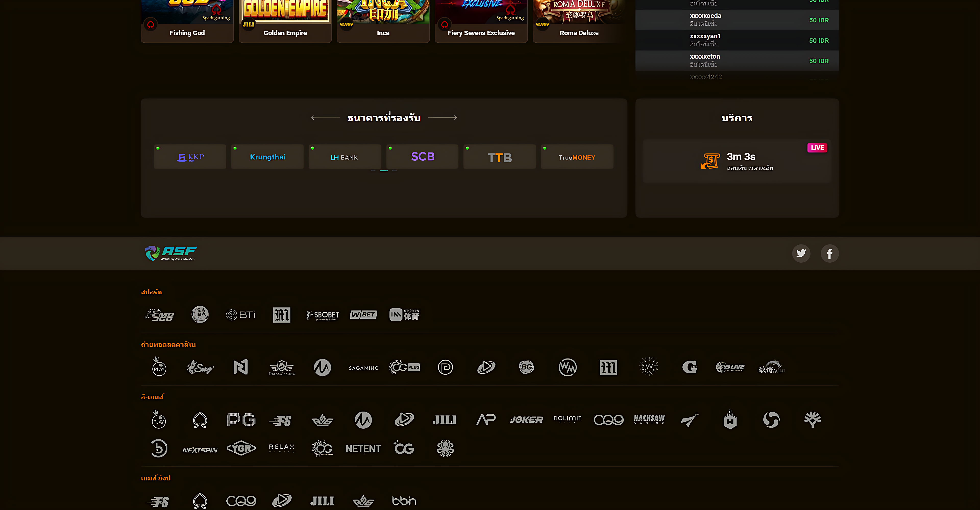Select the TTB bank tile
Screen dimensions: 980x510
click(499, 157)
